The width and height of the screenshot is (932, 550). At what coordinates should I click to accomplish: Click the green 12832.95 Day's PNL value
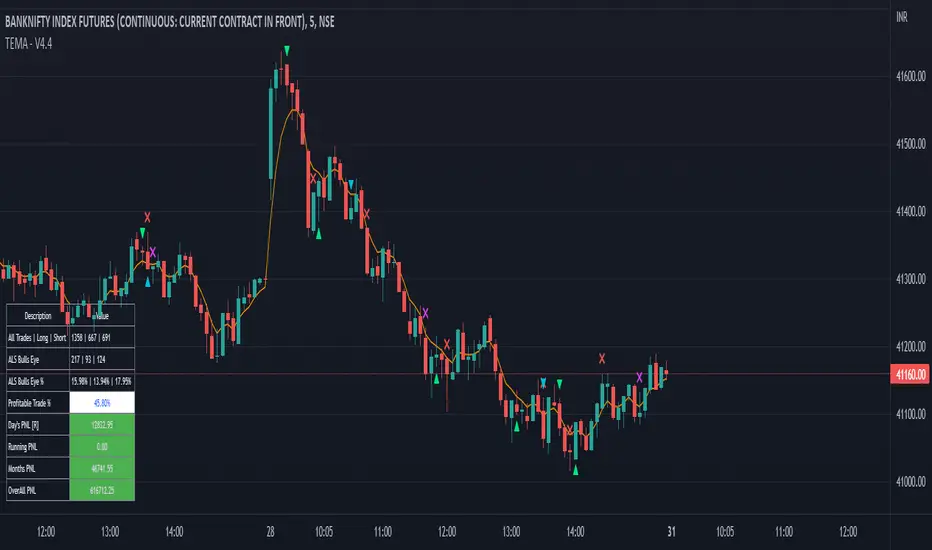pos(102,425)
